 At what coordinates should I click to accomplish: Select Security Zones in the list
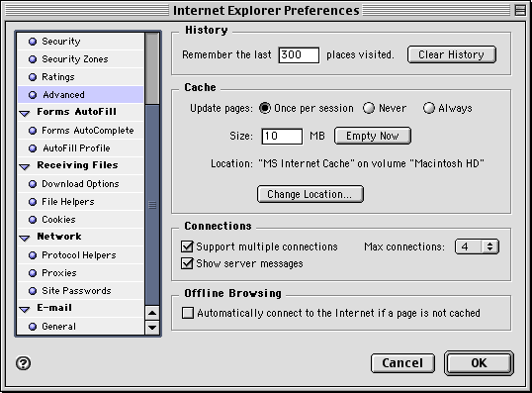click(x=81, y=59)
